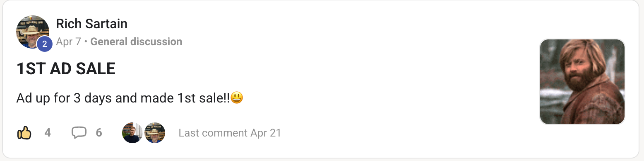The height and width of the screenshot is (161, 644).
Task: Select the 'Ad up for 3 days' body text
Action: pyautogui.click(x=123, y=98)
